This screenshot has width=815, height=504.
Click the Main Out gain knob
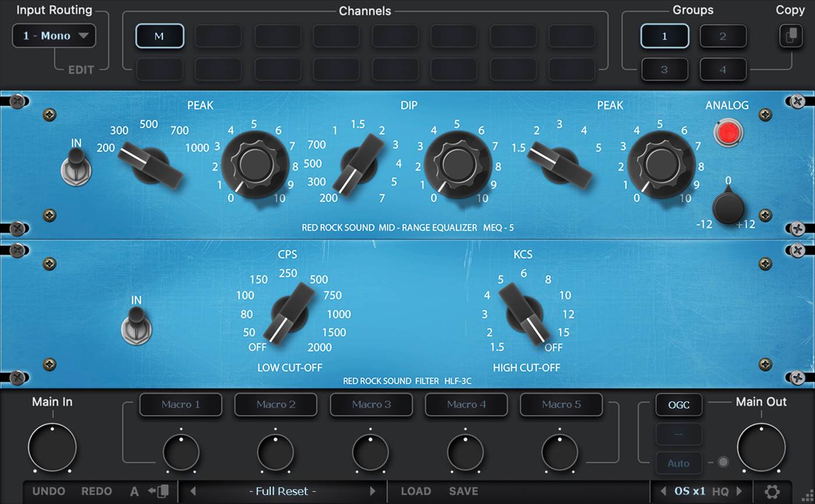pyautogui.click(x=761, y=448)
